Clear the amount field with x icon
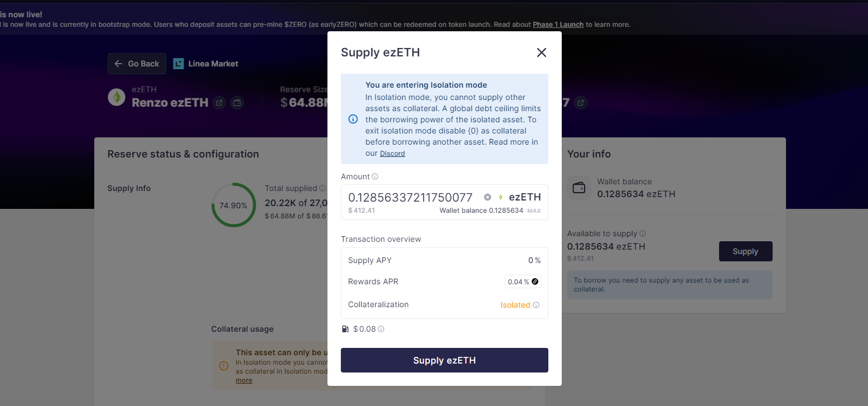This screenshot has width=868, height=406. click(x=488, y=197)
